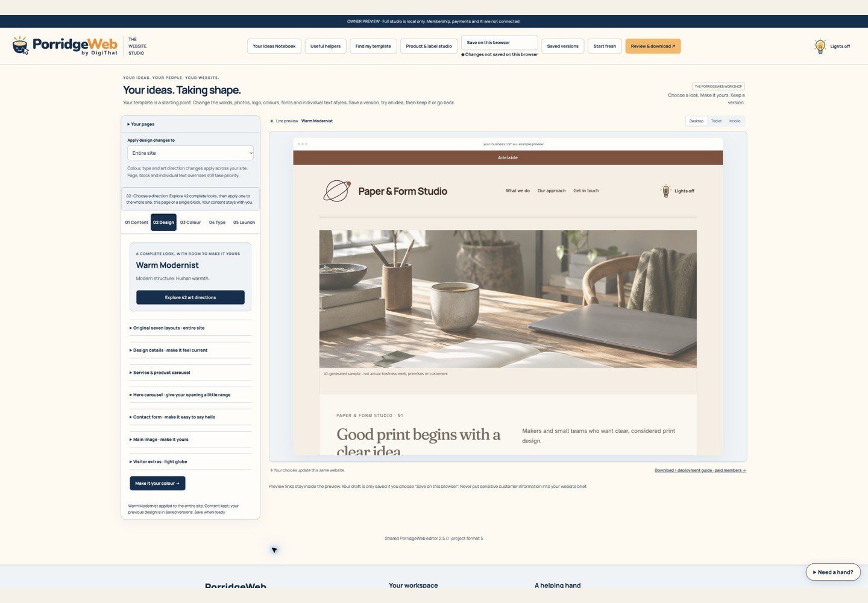Select Tablet preview mode
Image resolution: width=868 pixels, height=603 pixels.
[x=716, y=121]
